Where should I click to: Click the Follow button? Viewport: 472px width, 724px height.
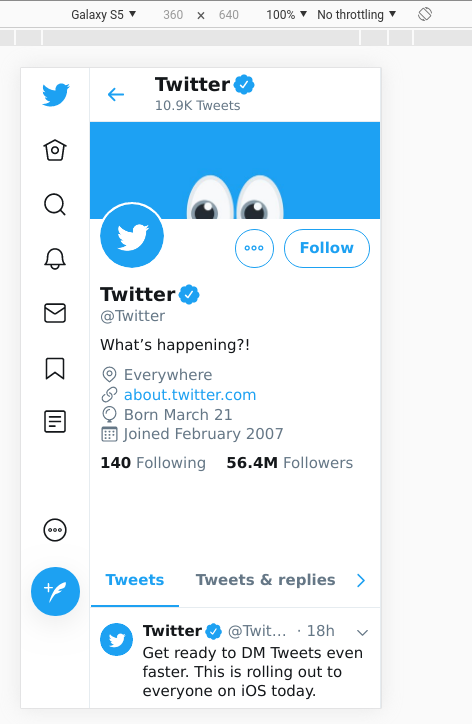327,248
